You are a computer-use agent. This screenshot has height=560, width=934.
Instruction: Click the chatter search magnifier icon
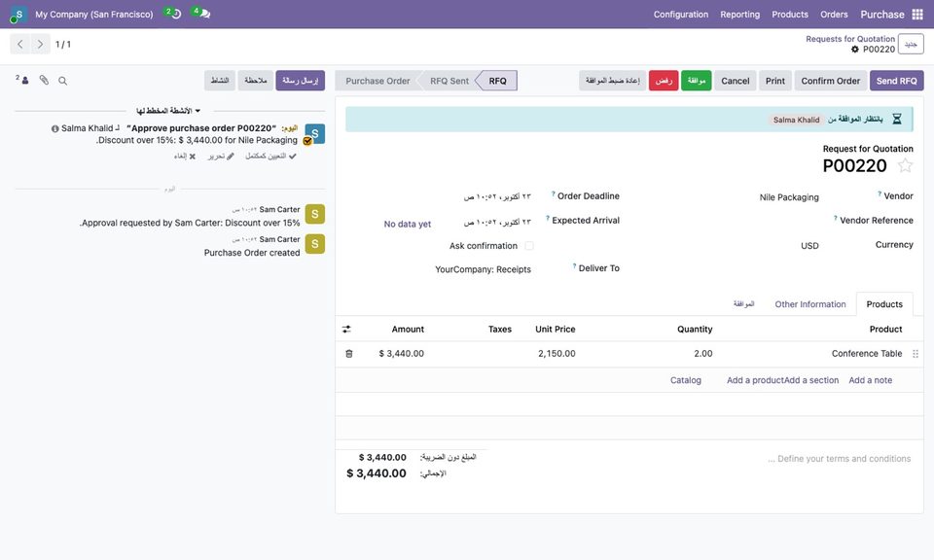tap(62, 81)
